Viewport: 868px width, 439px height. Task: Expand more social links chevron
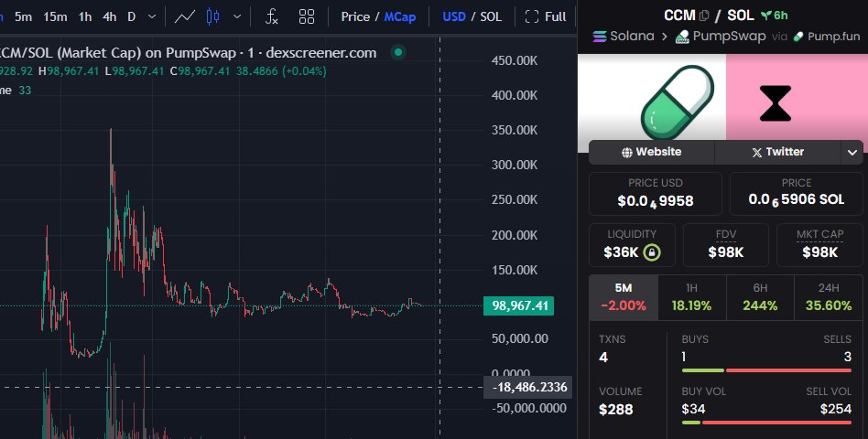[x=852, y=152]
